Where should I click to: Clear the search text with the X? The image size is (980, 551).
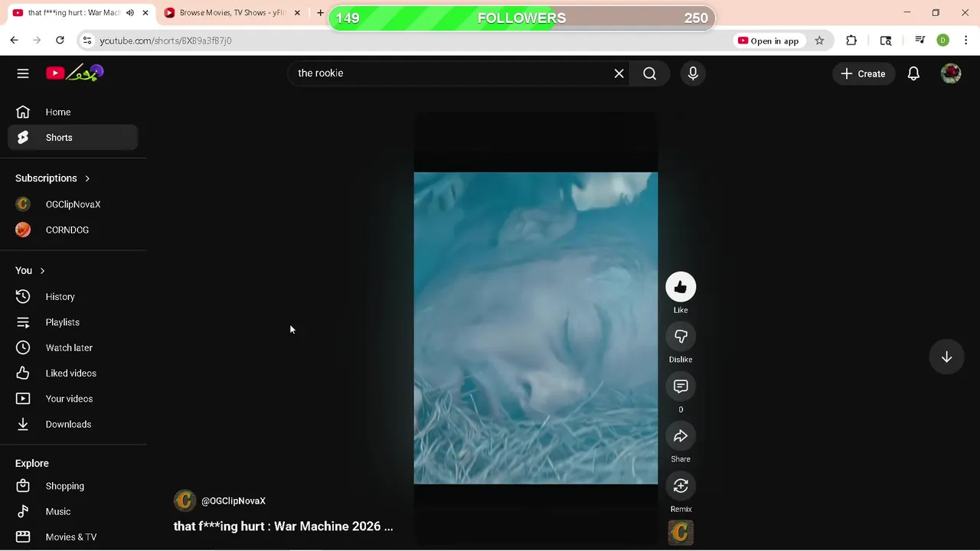pos(619,73)
